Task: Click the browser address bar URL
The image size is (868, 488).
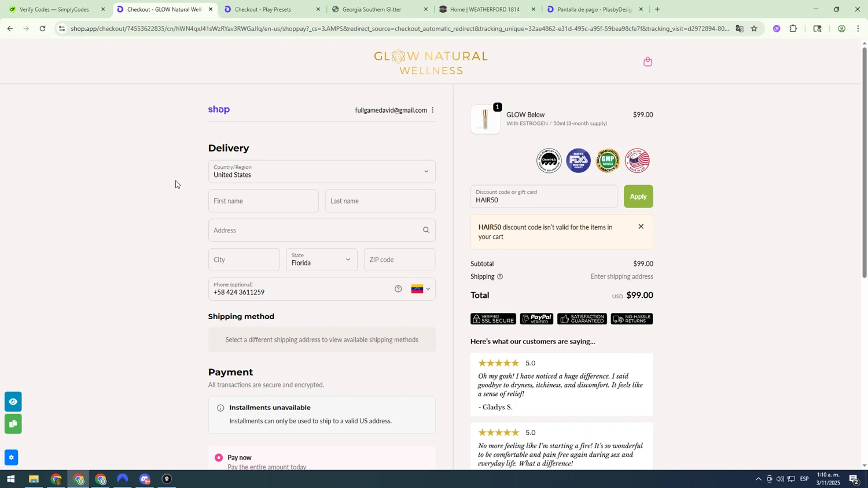Action: (x=399, y=28)
